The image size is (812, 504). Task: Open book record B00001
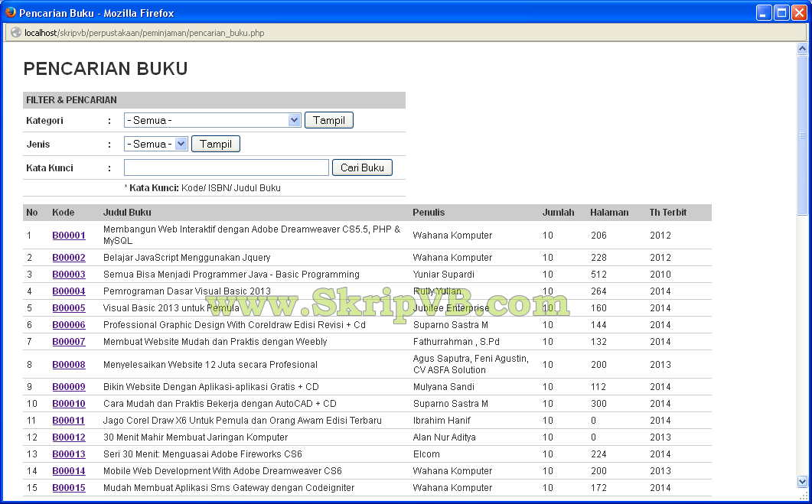click(68, 235)
